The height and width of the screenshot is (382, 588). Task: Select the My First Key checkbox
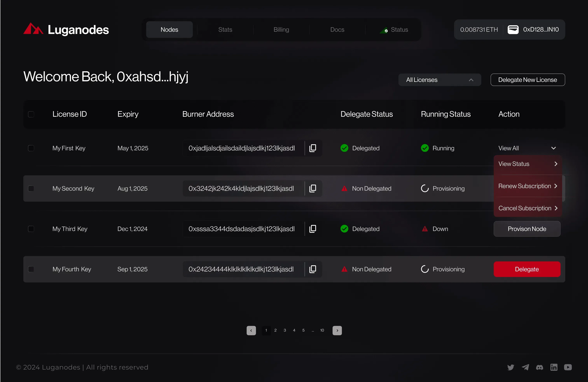tap(31, 148)
